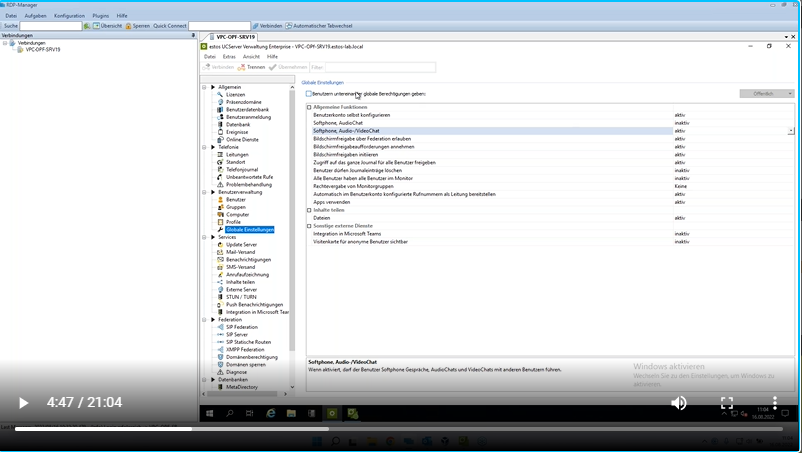The image size is (802, 453).
Task: Open the Konfiguration menu in RDP-Manager
Action: pos(69,16)
